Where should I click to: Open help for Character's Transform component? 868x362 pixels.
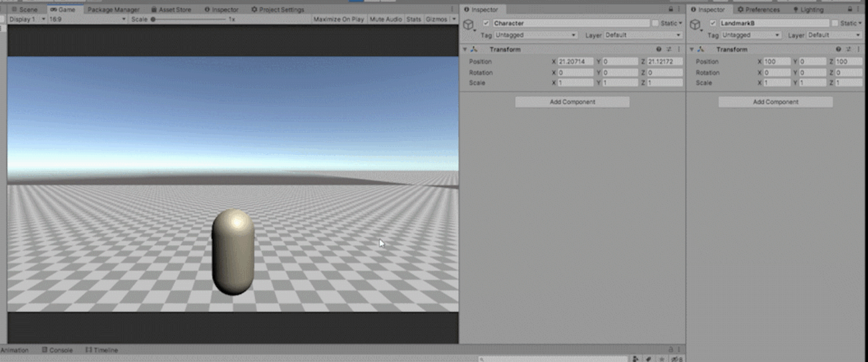pos(658,49)
